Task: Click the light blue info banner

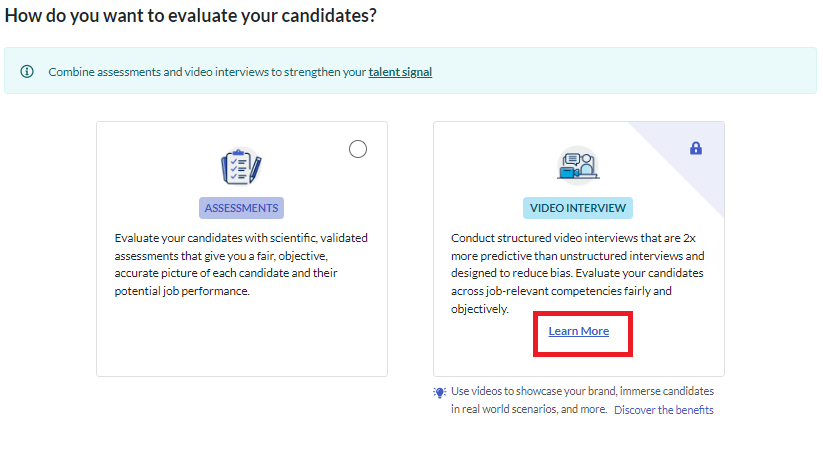Action: pos(410,71)
